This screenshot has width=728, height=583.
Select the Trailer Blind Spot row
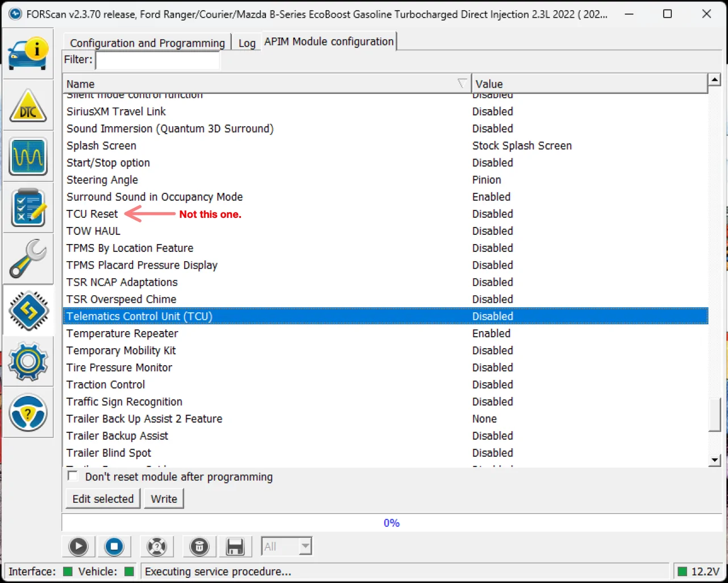[385, 453]
